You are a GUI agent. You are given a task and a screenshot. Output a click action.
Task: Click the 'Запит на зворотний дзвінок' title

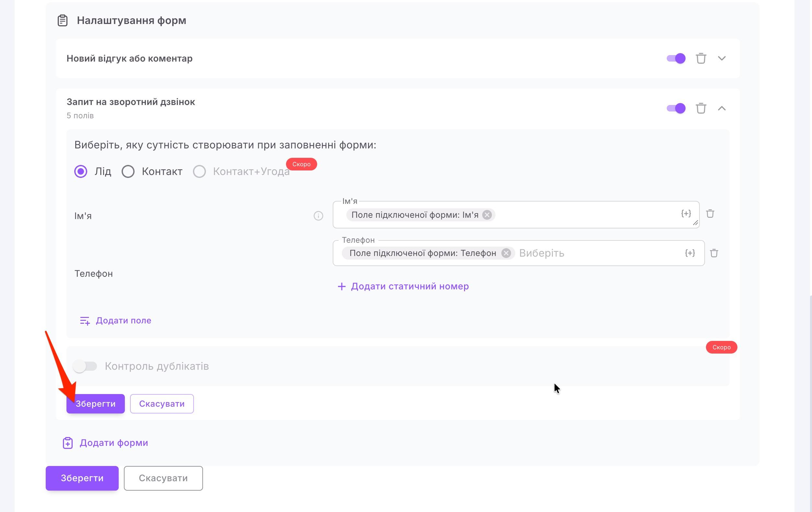[x=130, y=102]
